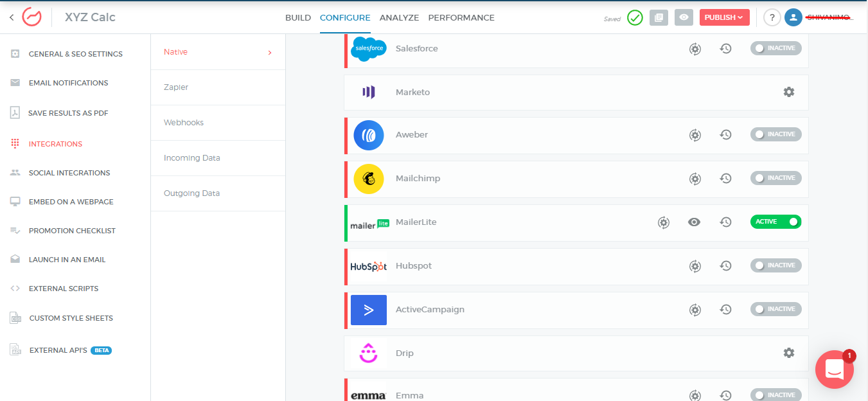The width and height of the screenshot is (868, 401).
Task: Expand the Native integrations section
Action: pyautogui.click(x=218, y=52)
